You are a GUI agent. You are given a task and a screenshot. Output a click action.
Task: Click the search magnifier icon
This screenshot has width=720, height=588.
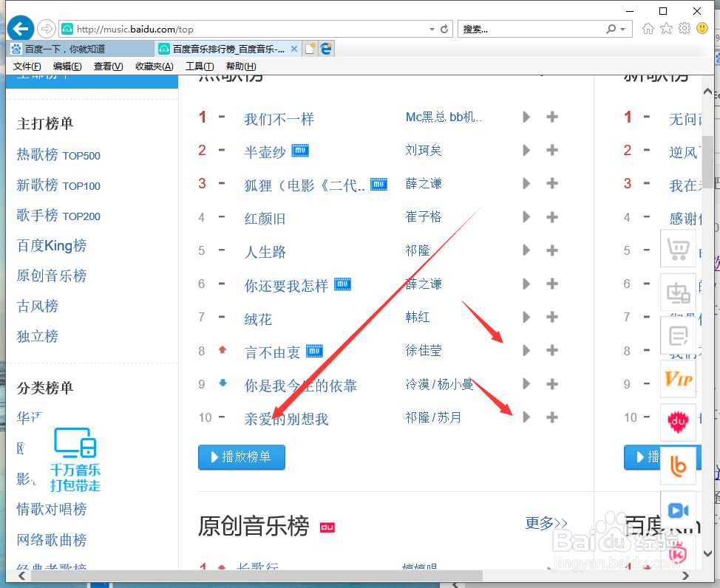tap(611, 30)
